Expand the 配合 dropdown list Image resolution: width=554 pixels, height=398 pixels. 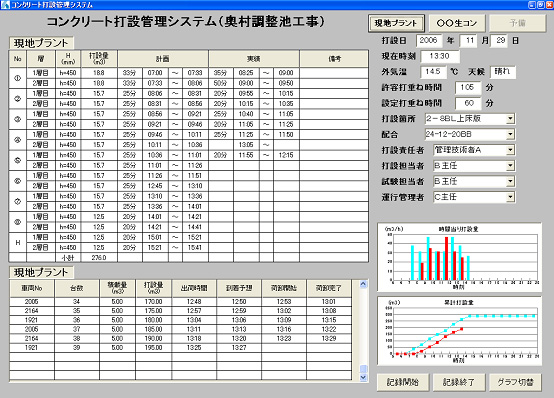(510, 134)
